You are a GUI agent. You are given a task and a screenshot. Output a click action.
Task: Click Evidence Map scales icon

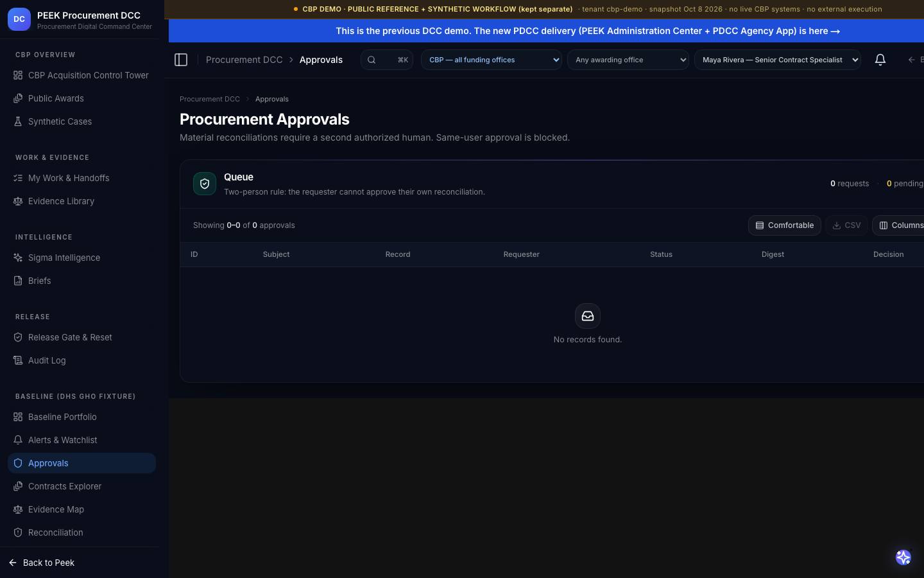[x=18, y=509]
